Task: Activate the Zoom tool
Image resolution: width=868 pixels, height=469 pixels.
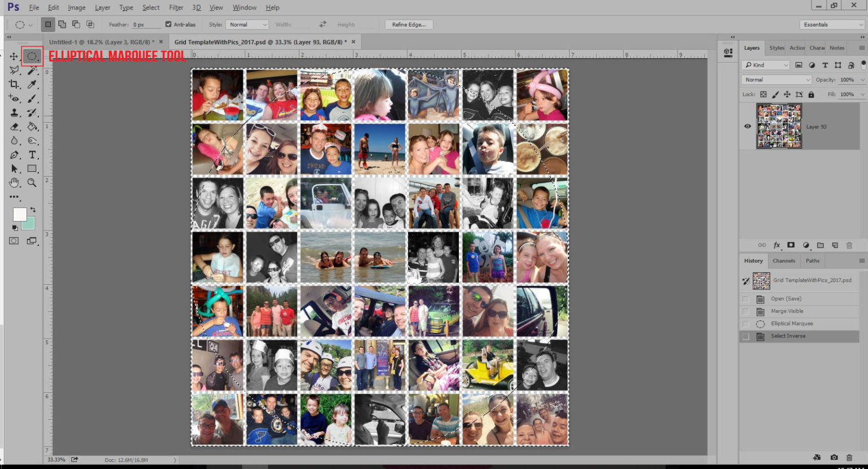Action: point(32,183)
